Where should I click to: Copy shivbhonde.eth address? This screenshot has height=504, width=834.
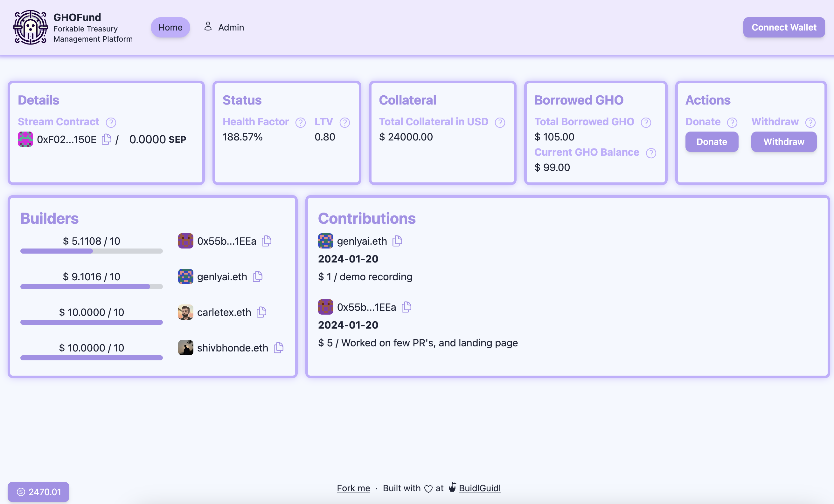(279, 347)
